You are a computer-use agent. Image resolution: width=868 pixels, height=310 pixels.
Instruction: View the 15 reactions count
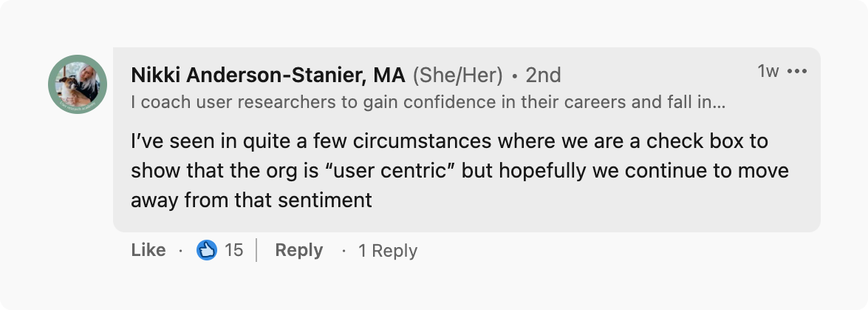pyautogui.click(x=233, y=250)
